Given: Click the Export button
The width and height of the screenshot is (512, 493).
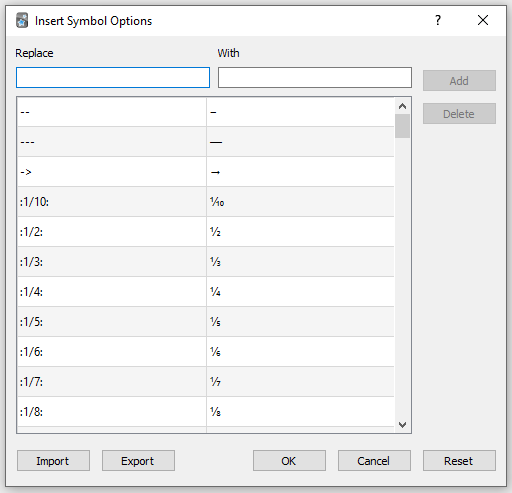Looking at the screenshot, I should [138, 461].
